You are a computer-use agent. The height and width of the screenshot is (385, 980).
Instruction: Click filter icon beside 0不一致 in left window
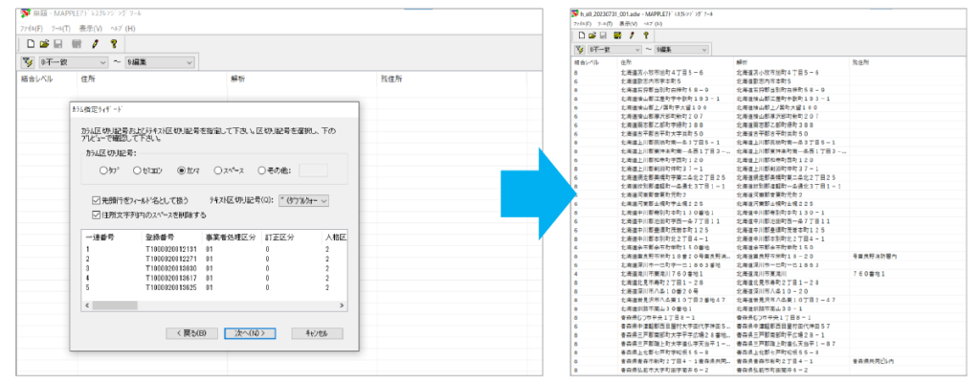click(26, 62)
